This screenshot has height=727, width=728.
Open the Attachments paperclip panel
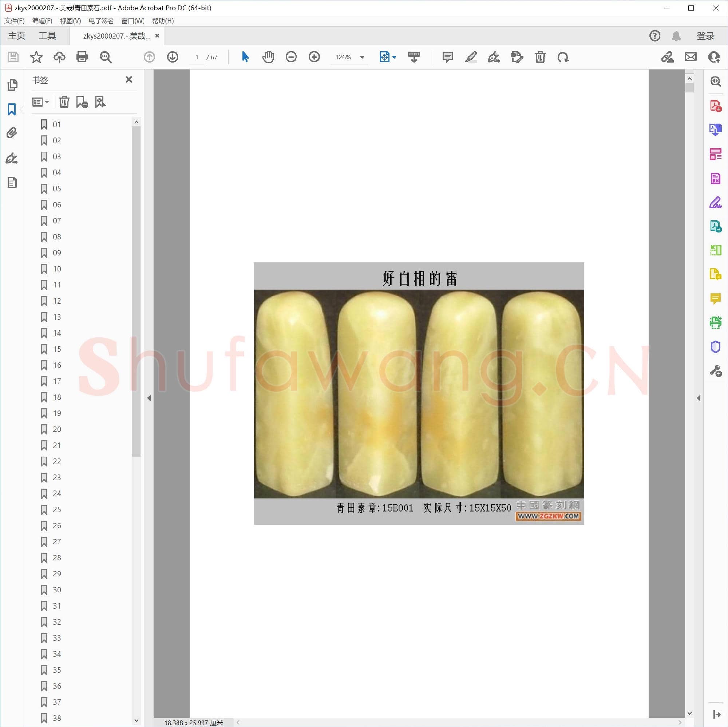[x=12, y=133]
